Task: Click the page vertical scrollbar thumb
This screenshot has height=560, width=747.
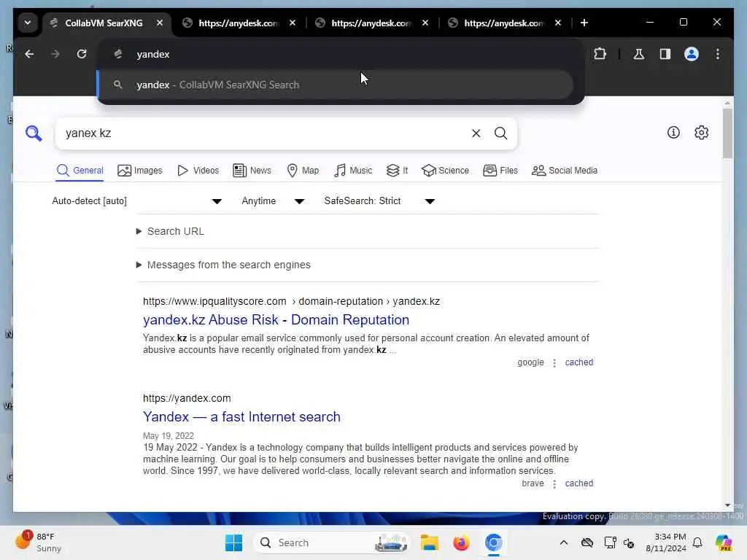Action: pyautogui.click(x=727, y=133)
